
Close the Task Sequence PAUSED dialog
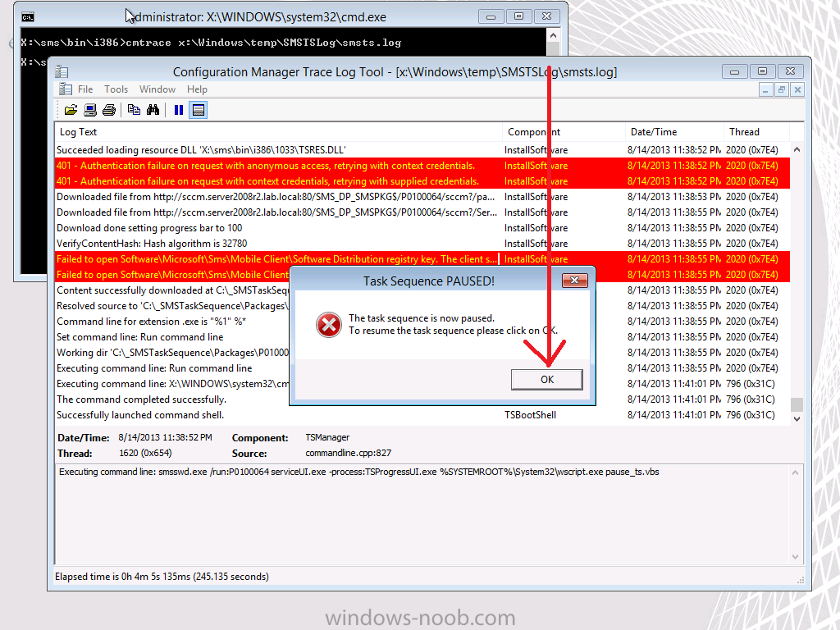(x=575, y=281)
